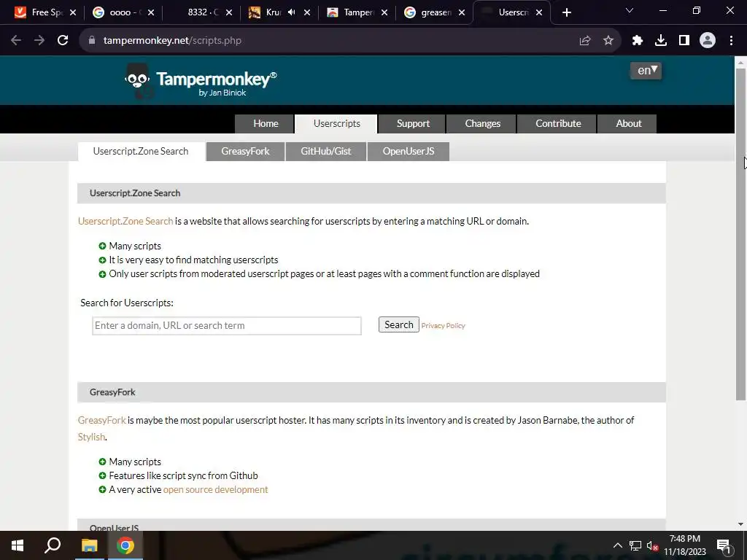Select the Userscript.Zone Search sub-tab

pos(141,152)
